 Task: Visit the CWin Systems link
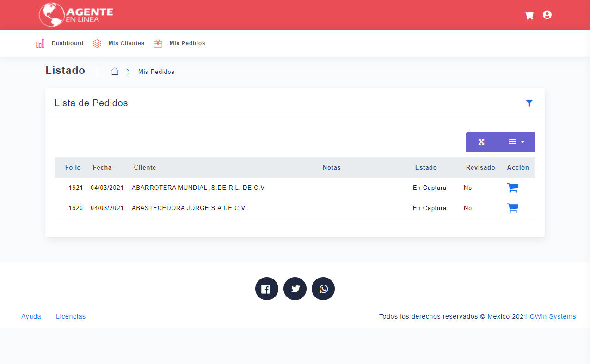tap(553, 316)
